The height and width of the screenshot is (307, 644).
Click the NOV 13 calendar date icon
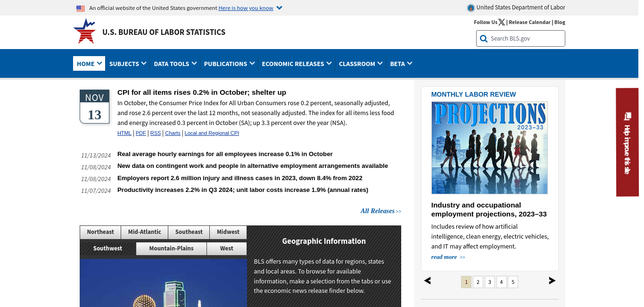pyautogui.click(x=94, y=107)
